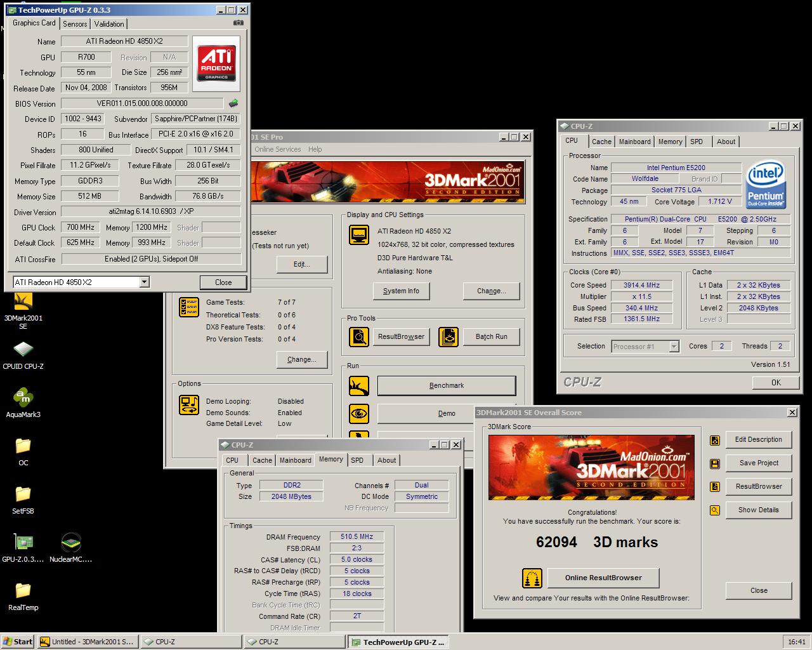Switch to the Validation tab in GPU-Z
Viewport: 812px width, 650px height.
(x=109, y=23)
